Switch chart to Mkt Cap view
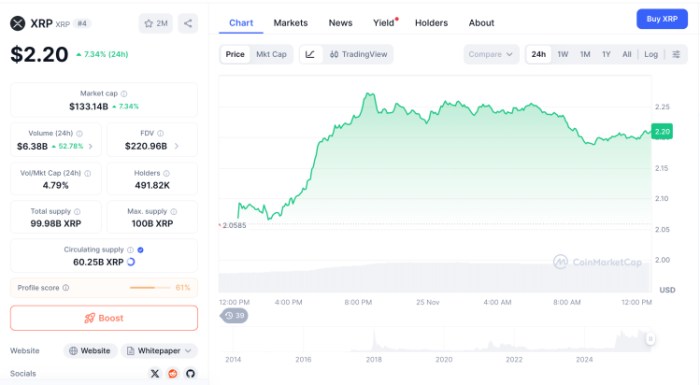 coord(271,54)
